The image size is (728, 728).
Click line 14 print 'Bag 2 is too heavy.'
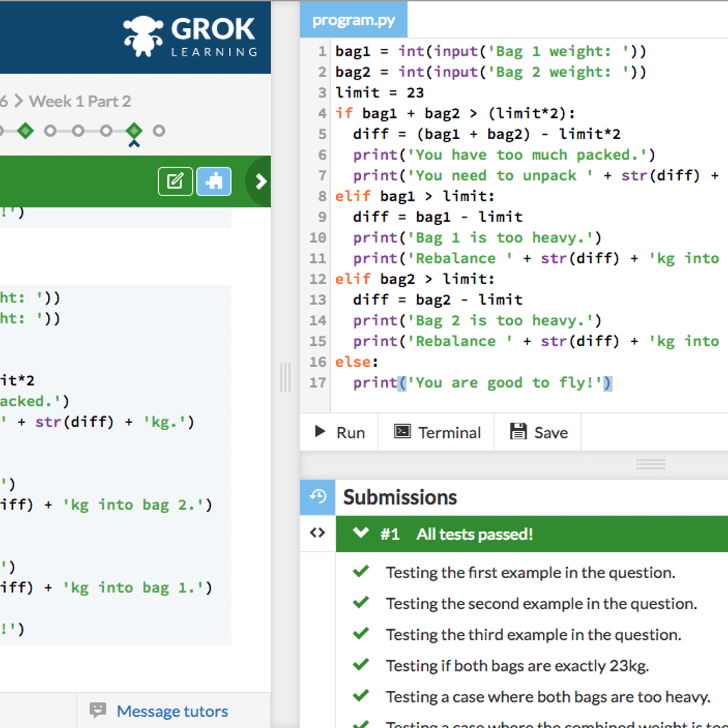click(x=477, y=320)
